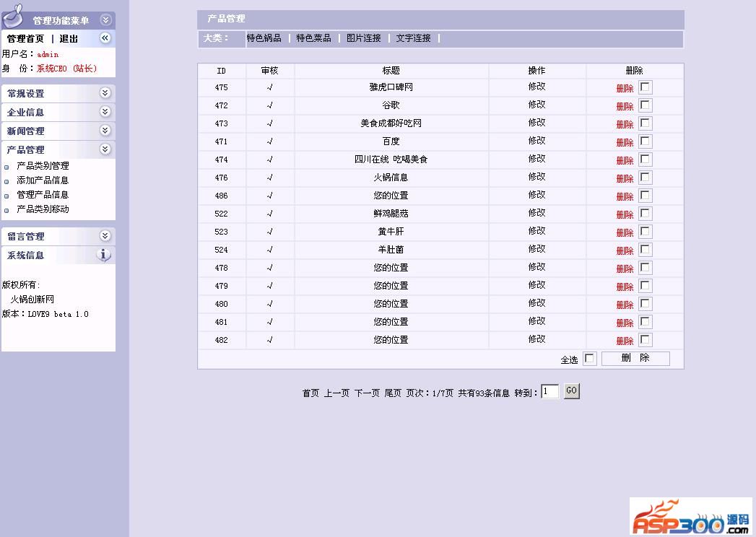
Task: Click 修改 for ID 482
Action: pyautogui.click(x=536, y=339)
